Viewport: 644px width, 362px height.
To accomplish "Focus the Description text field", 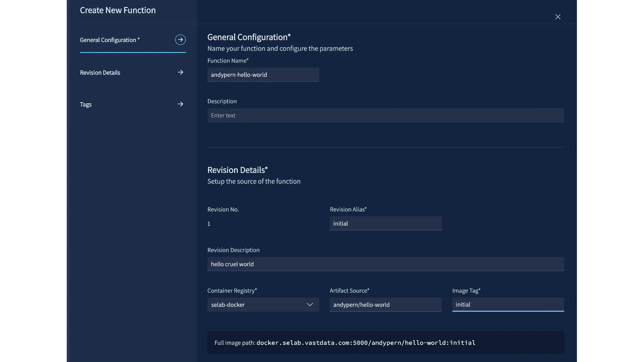I will [x=385, y=115].
